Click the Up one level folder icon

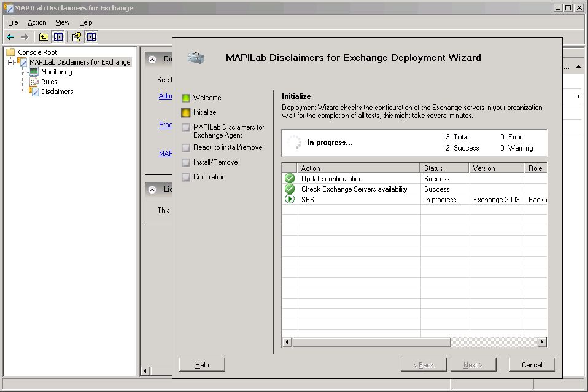click(x=44, y=37)
